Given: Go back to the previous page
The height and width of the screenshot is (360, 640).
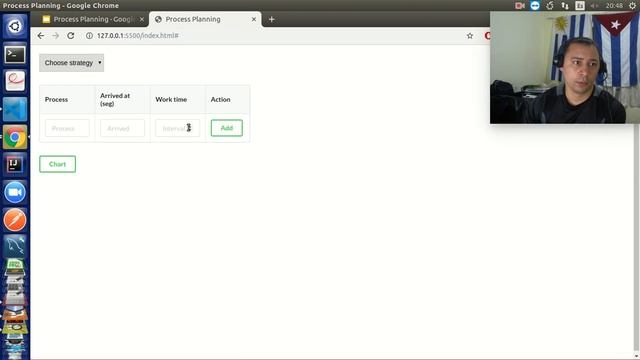Looking at the screenshot, I should pos(41,36).
